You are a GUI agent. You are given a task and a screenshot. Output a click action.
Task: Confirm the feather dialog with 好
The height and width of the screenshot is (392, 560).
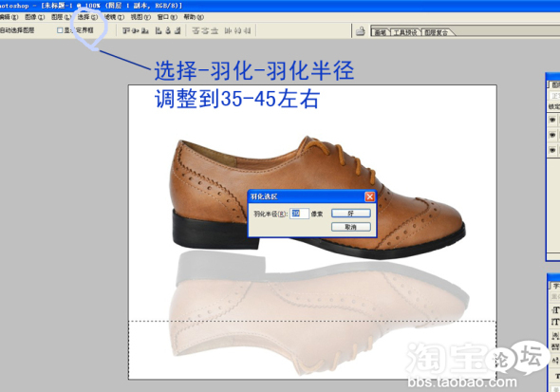pos(351,214)
